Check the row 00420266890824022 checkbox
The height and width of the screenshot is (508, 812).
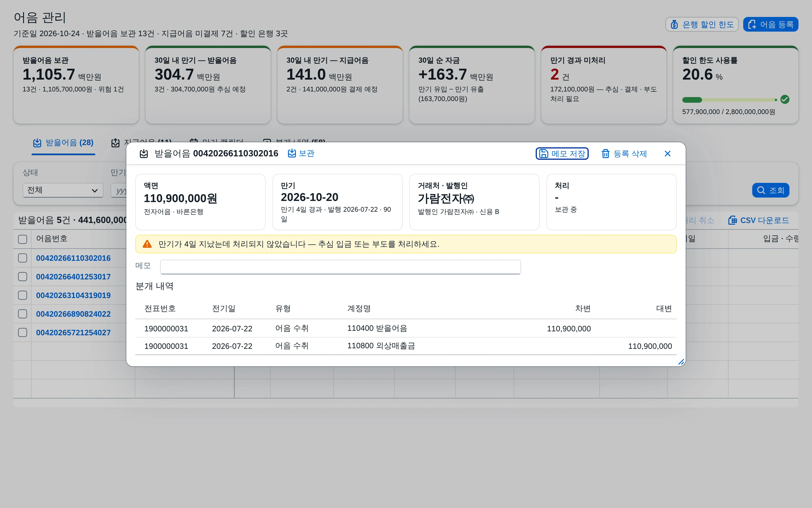[23, 314]
